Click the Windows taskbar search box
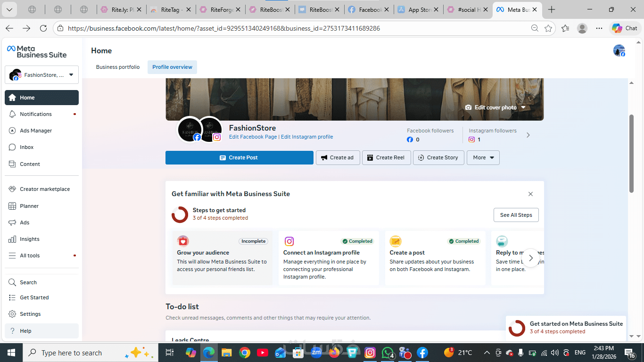644x362 pixels. [90, 353]
